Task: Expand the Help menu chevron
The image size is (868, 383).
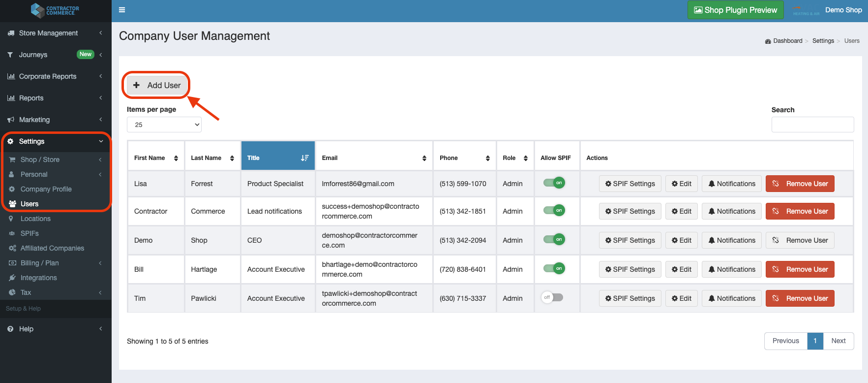Action: click(100, 329)
